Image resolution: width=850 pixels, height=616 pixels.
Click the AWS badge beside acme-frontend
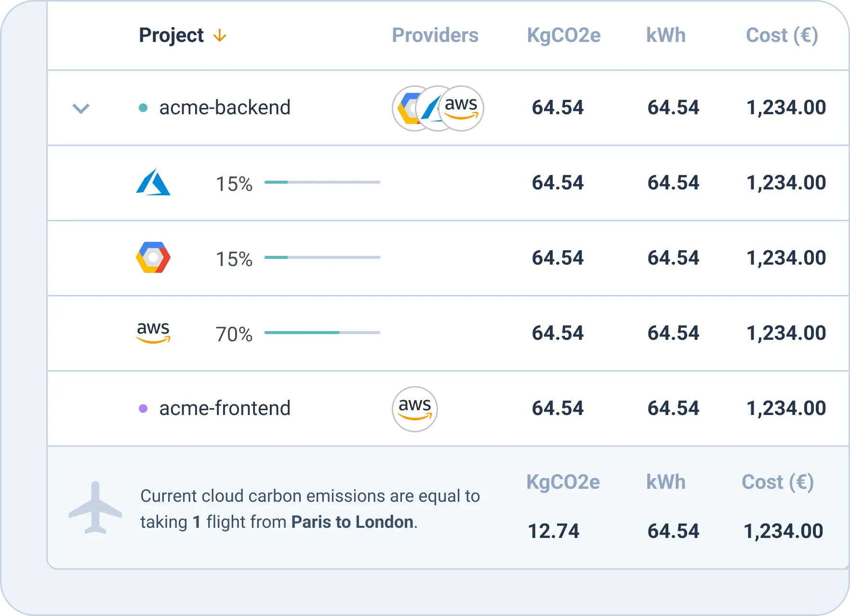414,409
